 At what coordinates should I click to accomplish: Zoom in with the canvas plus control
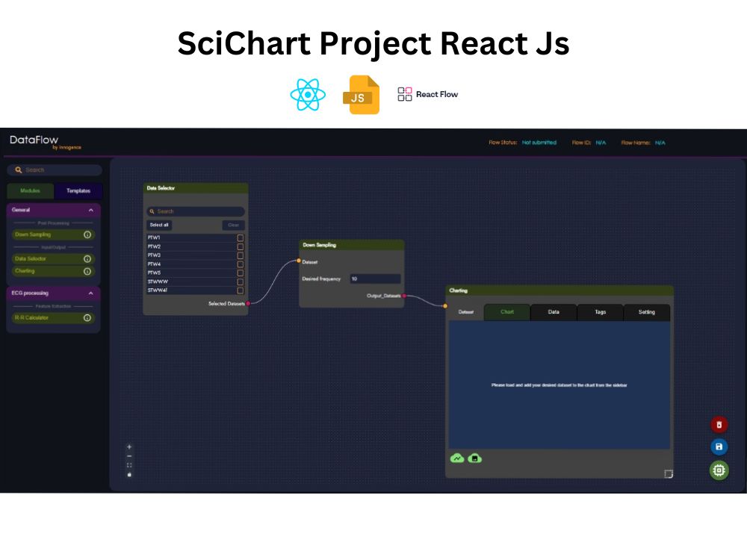(129, 447)
